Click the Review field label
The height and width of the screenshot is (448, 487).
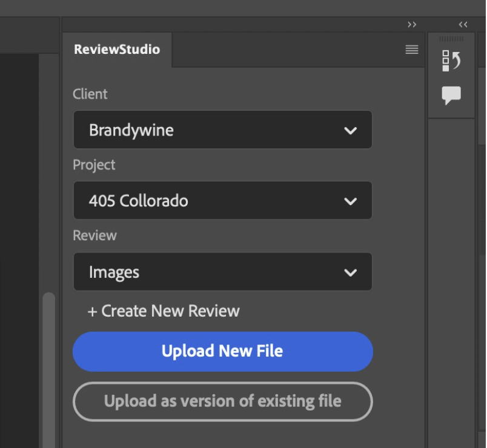click(x=94, y=236)
